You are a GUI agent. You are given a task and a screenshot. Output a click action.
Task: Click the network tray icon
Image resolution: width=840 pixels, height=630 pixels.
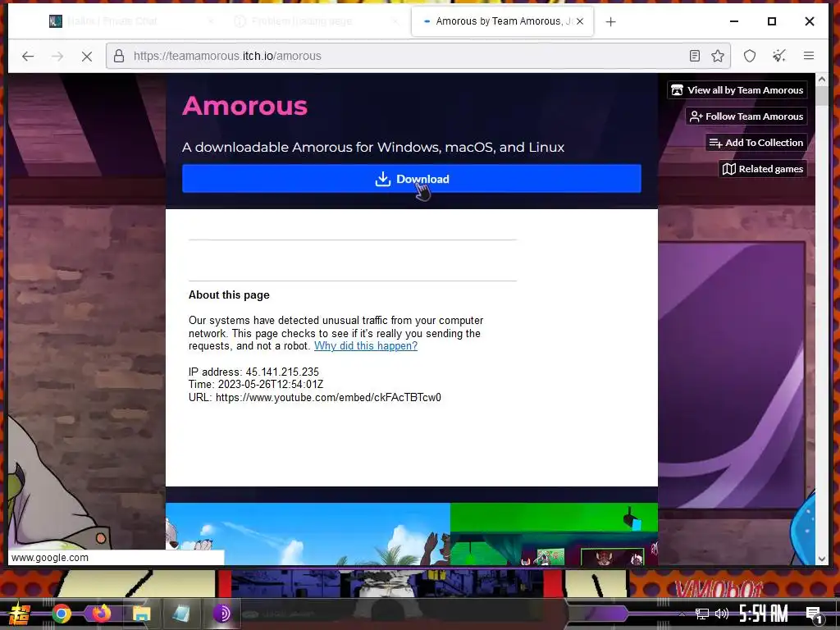click(x=701, y=614)
